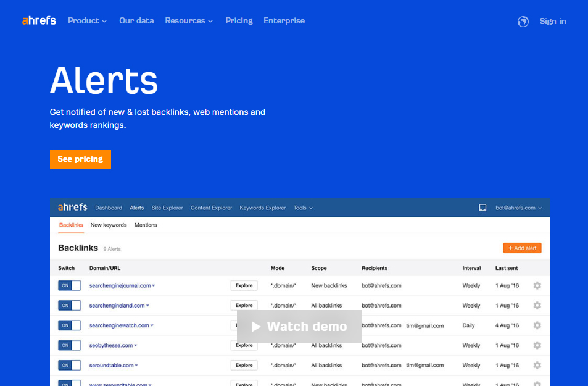The width and height of the screenshot is (588, 386).
Task: Switch to the Backlinks tab
Action: click(71, 225)
